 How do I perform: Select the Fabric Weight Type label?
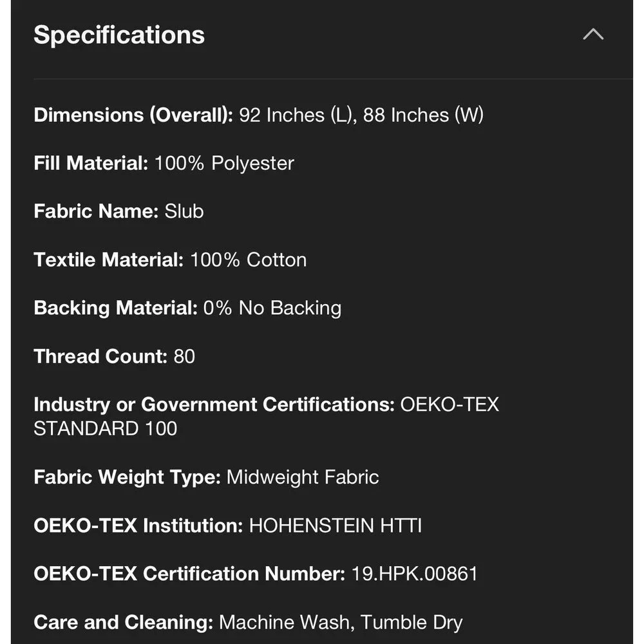pos(128,477)
